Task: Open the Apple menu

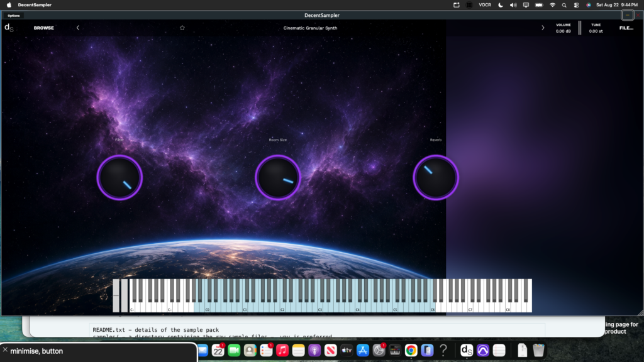Action: [9, 5]
